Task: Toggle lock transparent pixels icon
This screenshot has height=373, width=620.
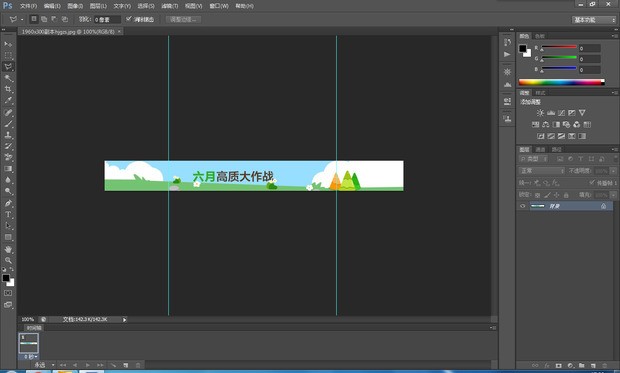Action: [537, 195]
